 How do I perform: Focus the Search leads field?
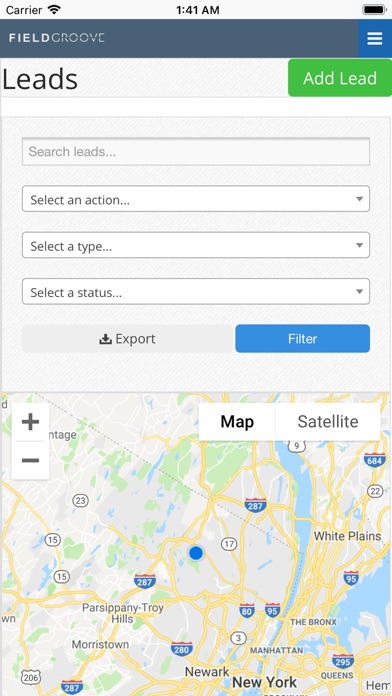(196, 152)
